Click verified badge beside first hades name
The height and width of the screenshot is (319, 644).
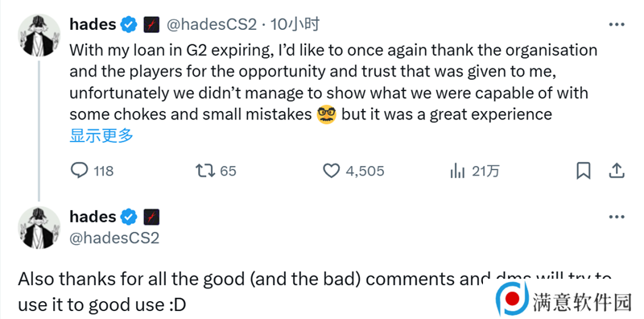[129, 25]
